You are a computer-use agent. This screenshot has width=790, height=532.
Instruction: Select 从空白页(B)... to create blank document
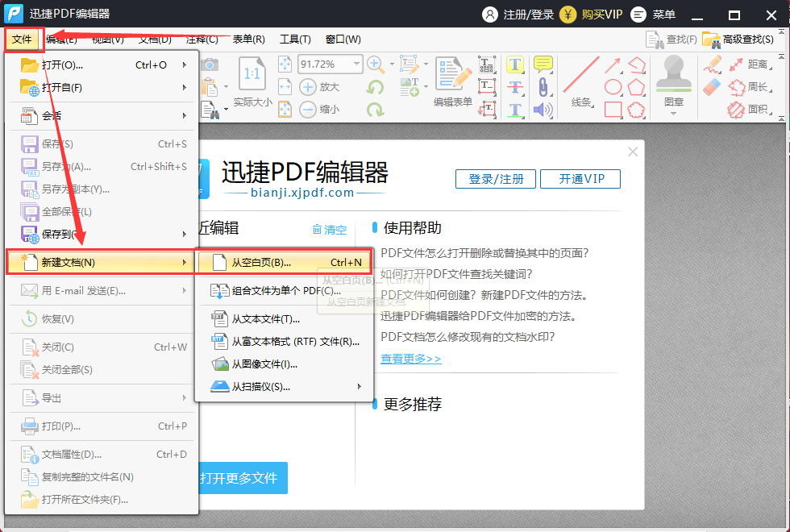click(285, 262)
